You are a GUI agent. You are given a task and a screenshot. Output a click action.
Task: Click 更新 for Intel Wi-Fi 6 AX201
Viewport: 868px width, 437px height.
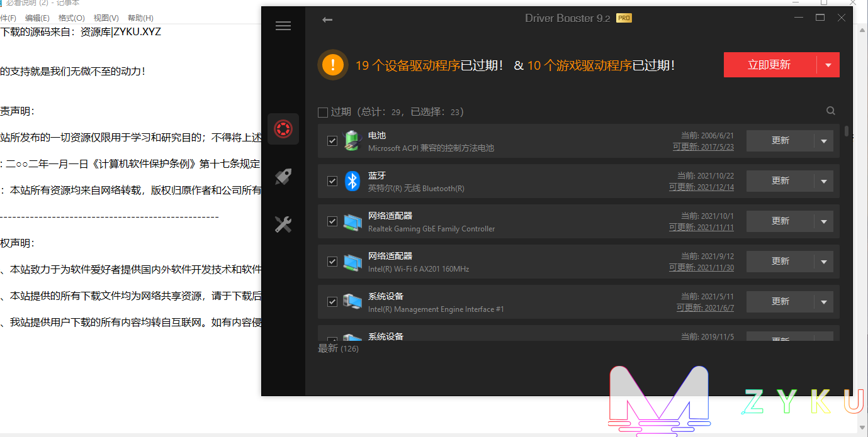coord(781,262)
